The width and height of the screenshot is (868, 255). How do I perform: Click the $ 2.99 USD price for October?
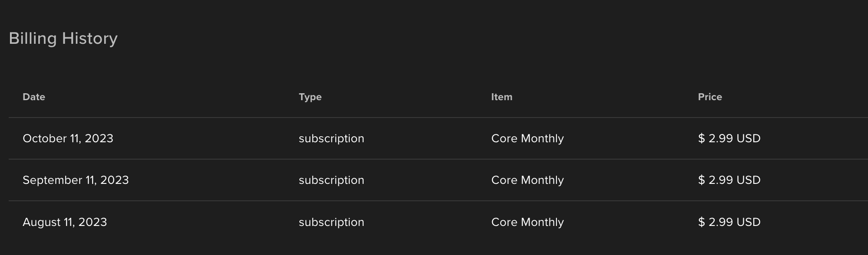pyautogui.click(x=729, y=138)
